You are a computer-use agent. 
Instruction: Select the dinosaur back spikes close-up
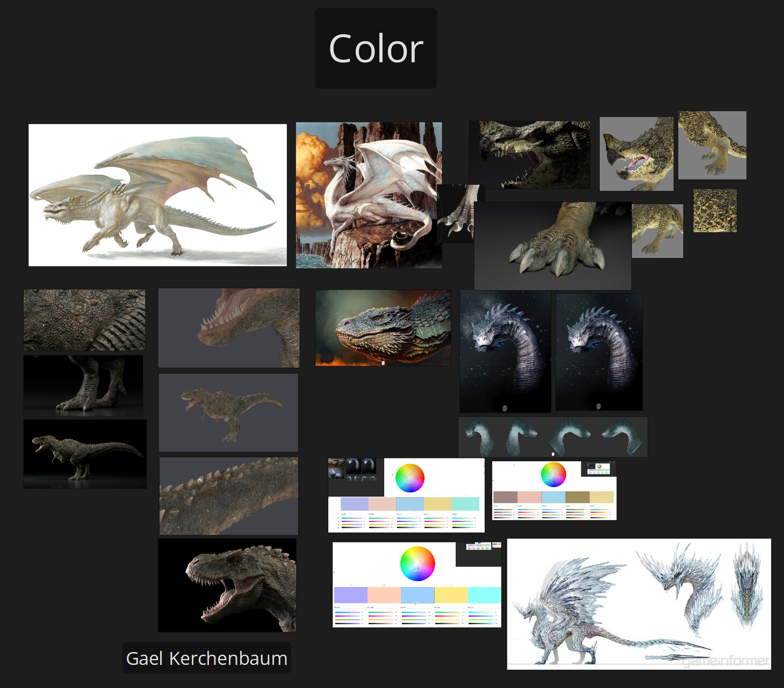229,496
